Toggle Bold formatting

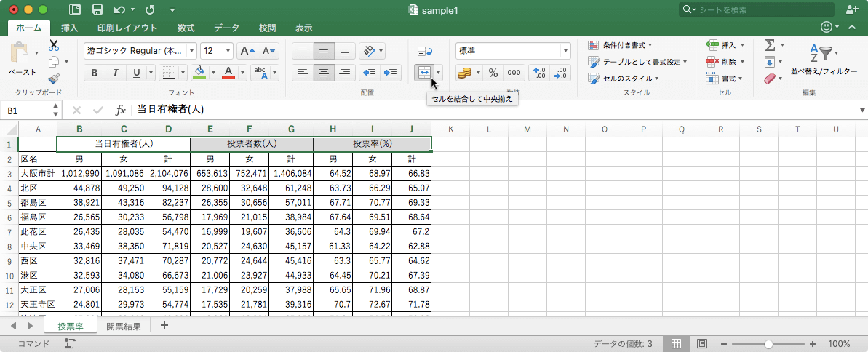point(94,73)
